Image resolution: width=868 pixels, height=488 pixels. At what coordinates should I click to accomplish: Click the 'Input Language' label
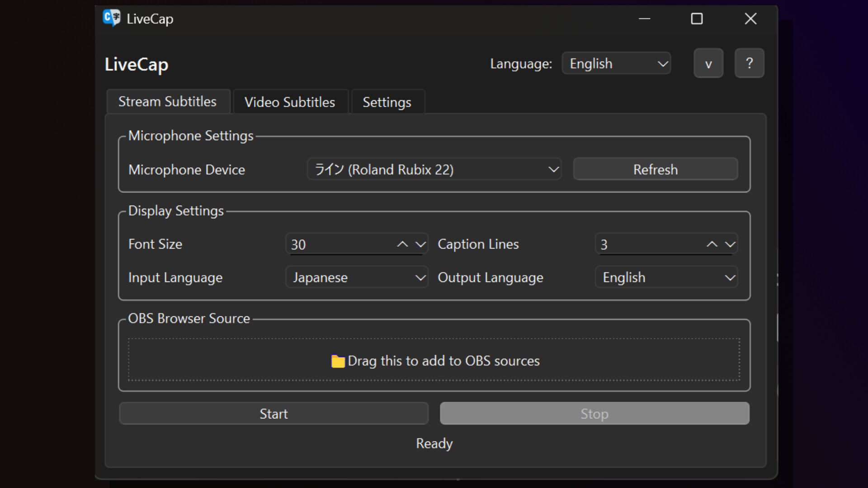[175, 277]
